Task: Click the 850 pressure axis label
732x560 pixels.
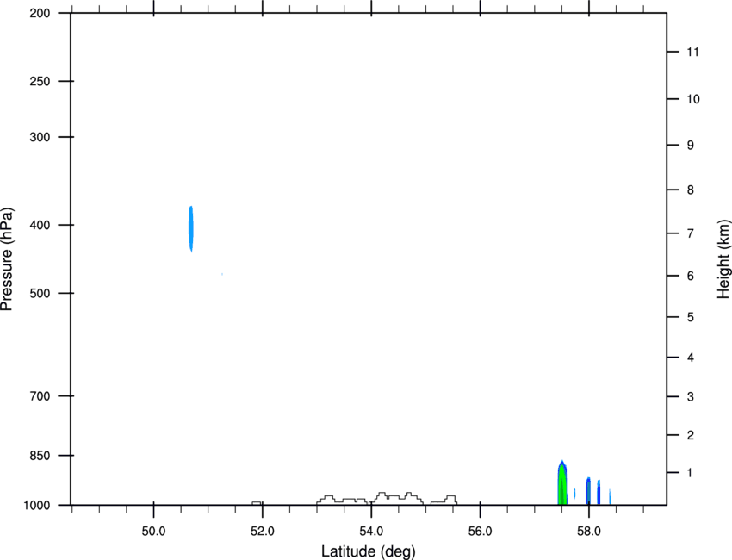Action: pos(40,456)
